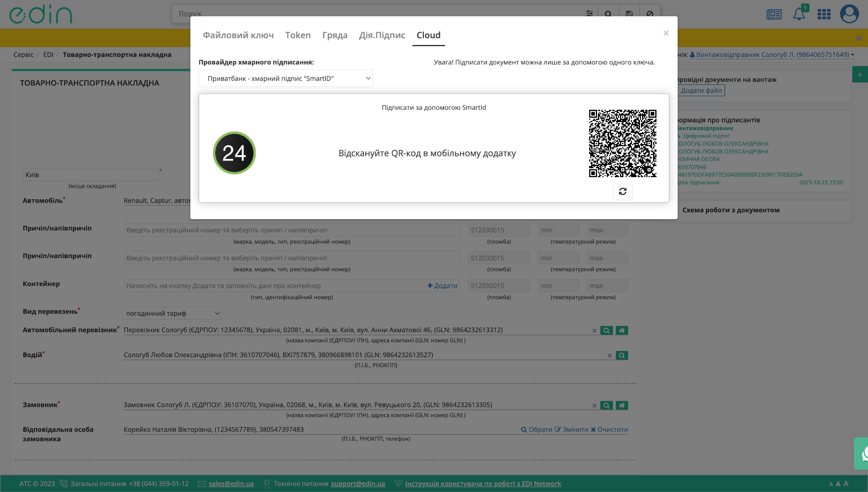Open the chat phone widget
868x492 pixels.
tap(861, 453)
